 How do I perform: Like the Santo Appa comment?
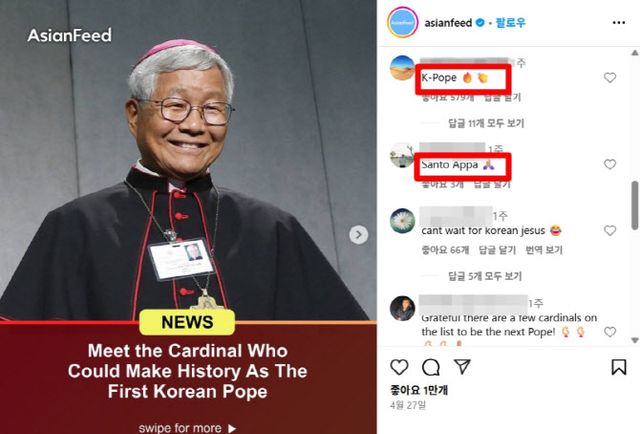(x=609, y=164)
